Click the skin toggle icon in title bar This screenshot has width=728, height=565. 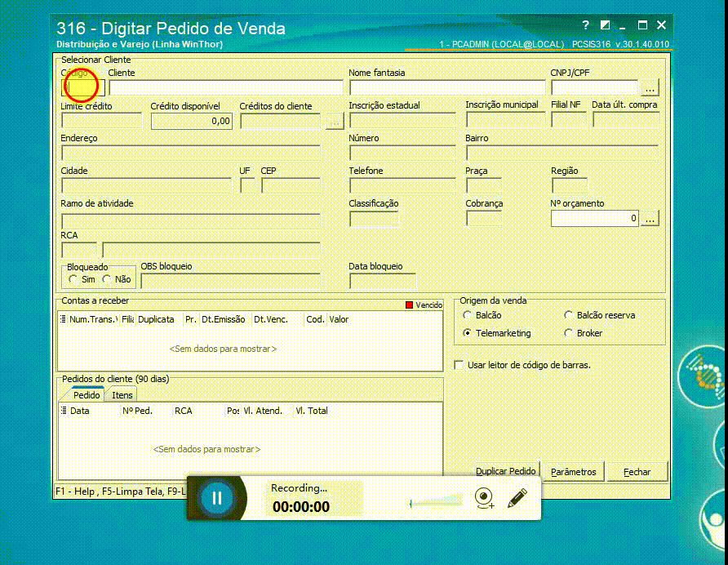[605, 25]
